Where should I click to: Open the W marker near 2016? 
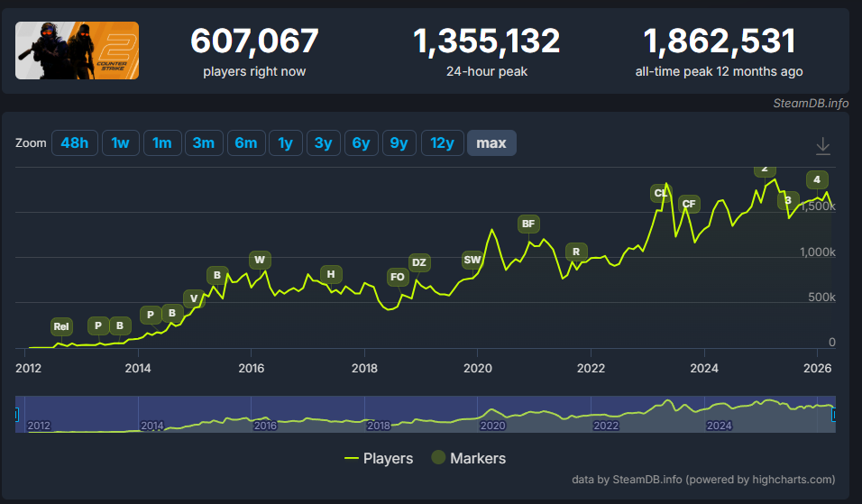(260, 260)
